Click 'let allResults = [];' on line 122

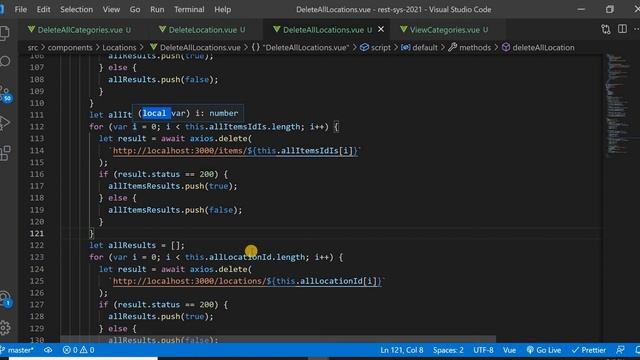tap(137, 245)
